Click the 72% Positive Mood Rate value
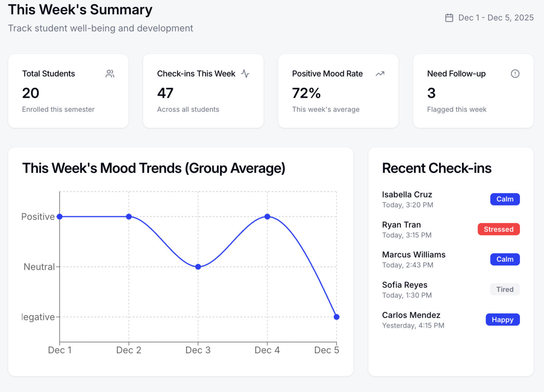This screenshot has height=392, width=544. pyautogui.click(x=306, y=93)
